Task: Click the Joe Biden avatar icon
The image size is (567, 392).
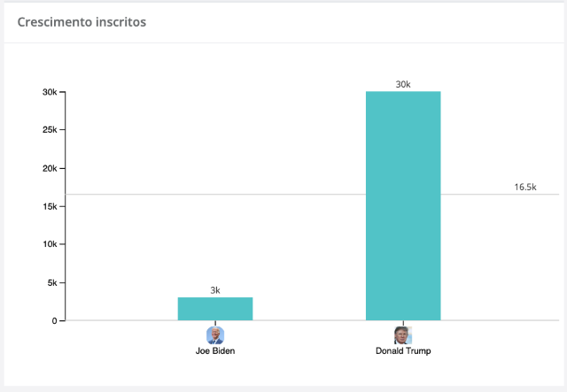Action: pyautogui.click(x=215, y=335)
